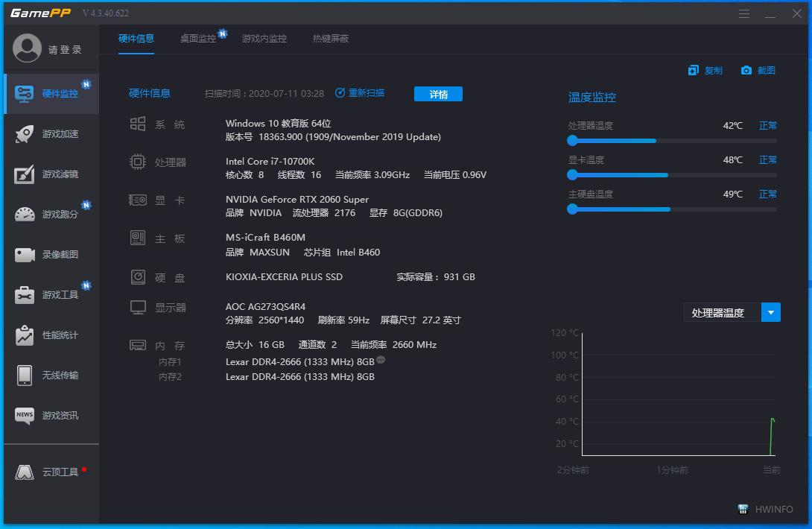Open the 性能统计 chart icon
Viewport: 812px width, 529px height.
pyautogui.click(x=25, y=335)
